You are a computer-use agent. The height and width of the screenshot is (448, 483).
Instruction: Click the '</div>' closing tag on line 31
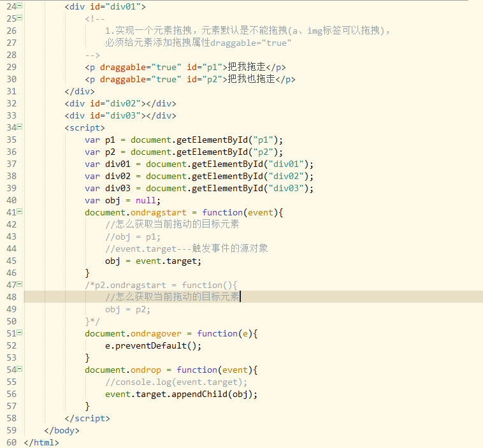[80, 92]
